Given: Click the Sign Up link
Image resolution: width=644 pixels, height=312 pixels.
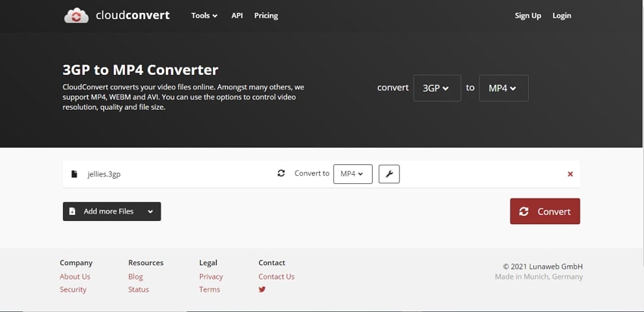Looking at the screenshot, I should 528,16.
